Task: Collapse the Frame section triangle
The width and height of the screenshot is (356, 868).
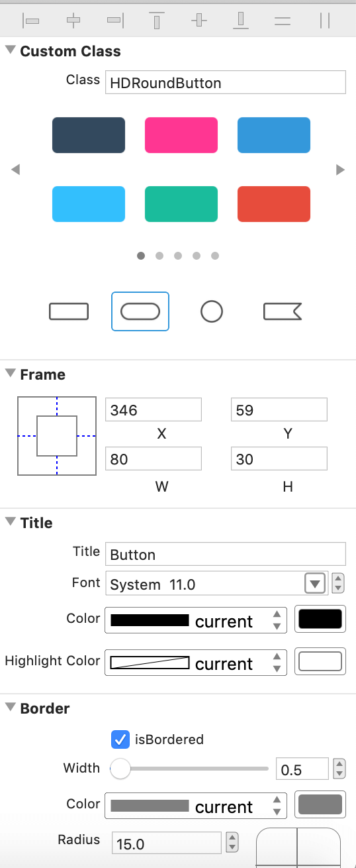Action: [x=10, y=374]
